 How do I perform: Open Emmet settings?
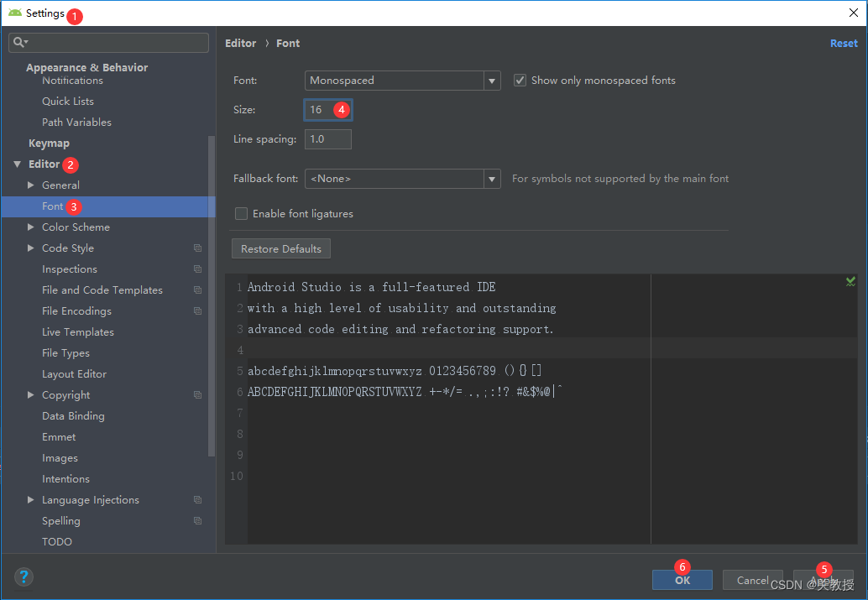[59, 437]
